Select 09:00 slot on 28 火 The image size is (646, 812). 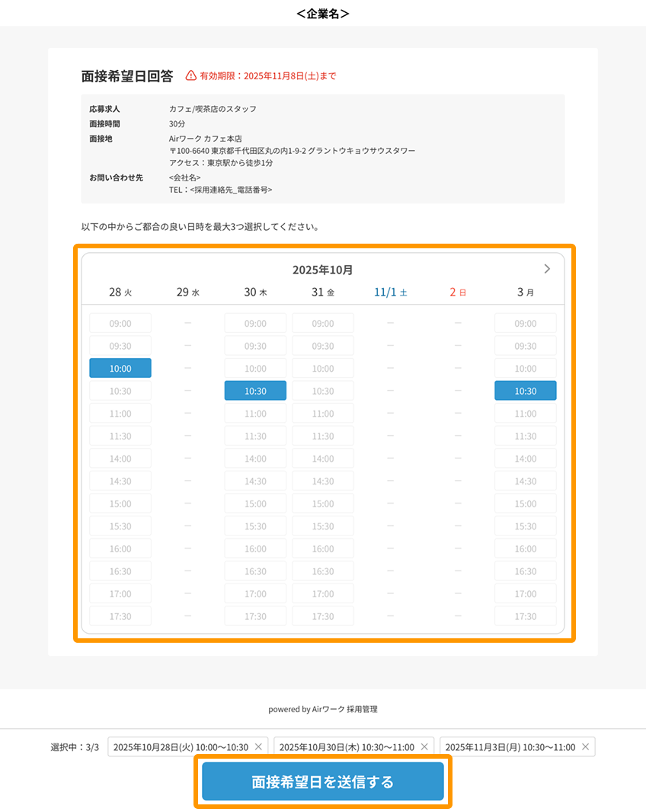click(120, 323)
